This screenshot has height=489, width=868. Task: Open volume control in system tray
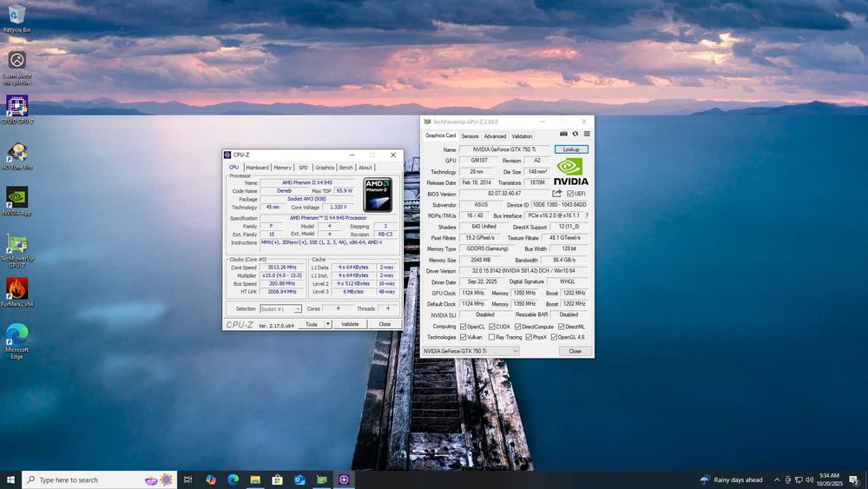[x=809, y=479]
